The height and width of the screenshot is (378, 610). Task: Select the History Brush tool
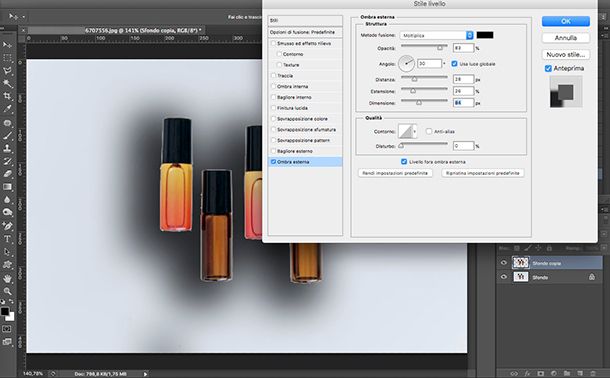coord(7,161)
